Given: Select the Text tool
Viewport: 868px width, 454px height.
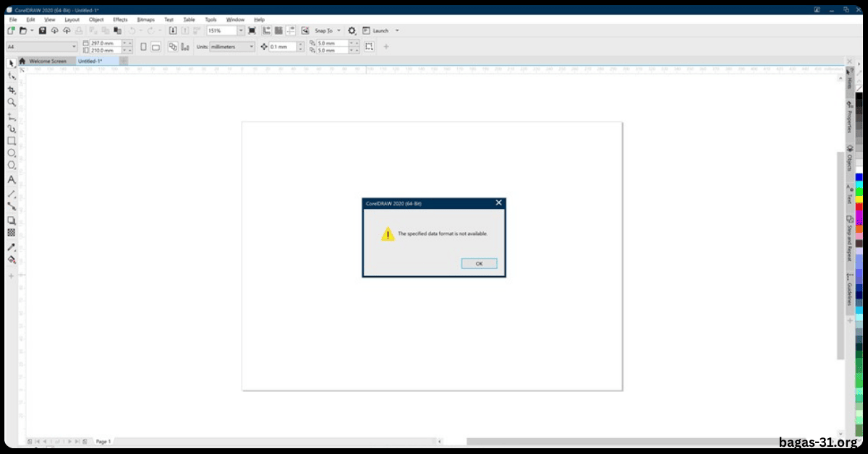Looking at the screenshot, I should tap(11, 179).
